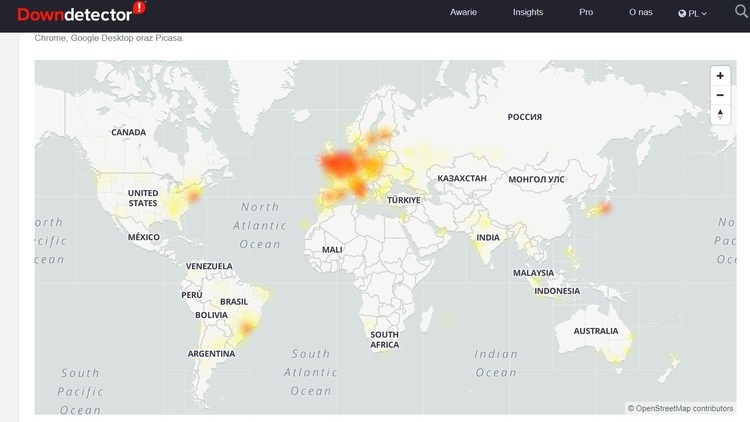Zoom in the map with plus button
Viewport: 750px width, 422px height.
pos(720,76)
